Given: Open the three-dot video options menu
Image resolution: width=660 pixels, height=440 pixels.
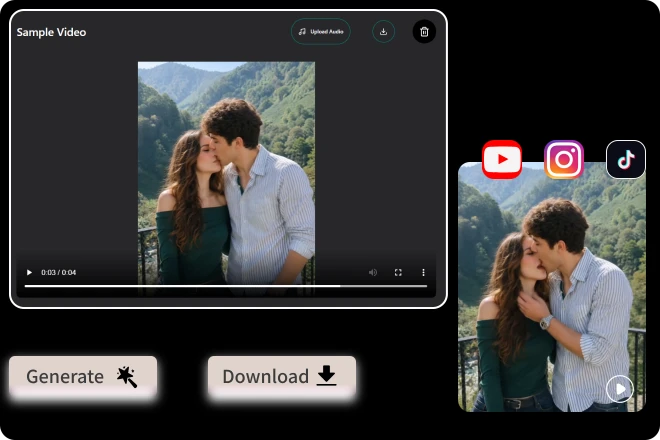Looking at the screenshot, I should coord(423,272).
